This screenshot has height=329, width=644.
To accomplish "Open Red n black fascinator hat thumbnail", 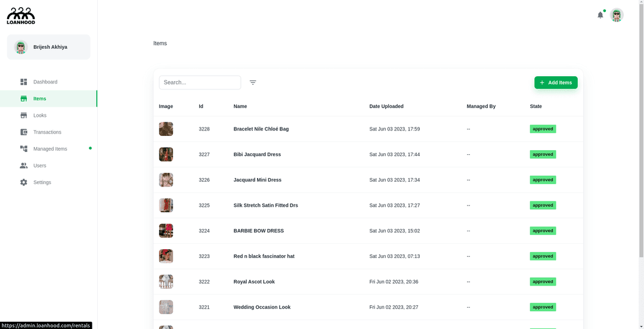I will 166,256.
